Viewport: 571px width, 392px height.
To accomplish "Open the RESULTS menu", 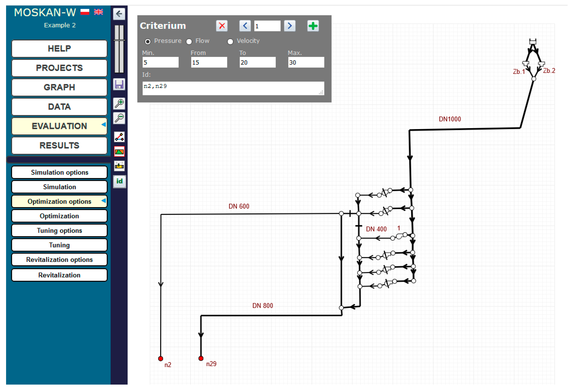I will tap(59, 146).
